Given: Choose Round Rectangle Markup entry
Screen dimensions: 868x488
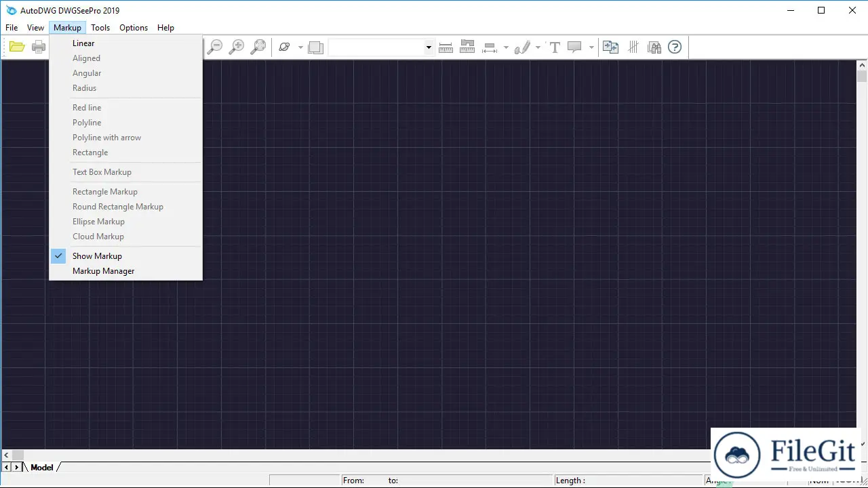Looking at the screenshot, I should (x=125, y=207).
